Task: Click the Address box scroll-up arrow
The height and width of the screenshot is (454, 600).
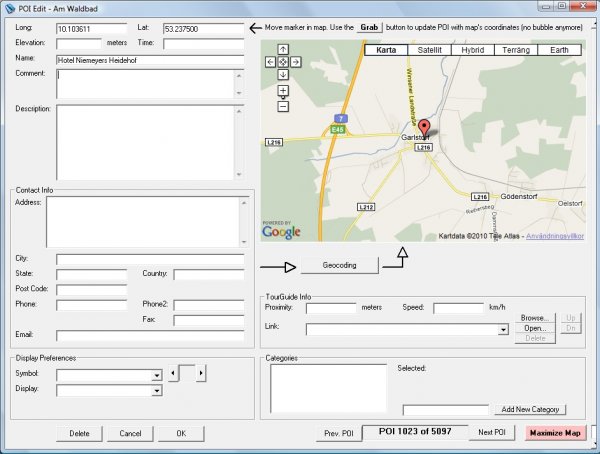Action: [x=244, y=203]
